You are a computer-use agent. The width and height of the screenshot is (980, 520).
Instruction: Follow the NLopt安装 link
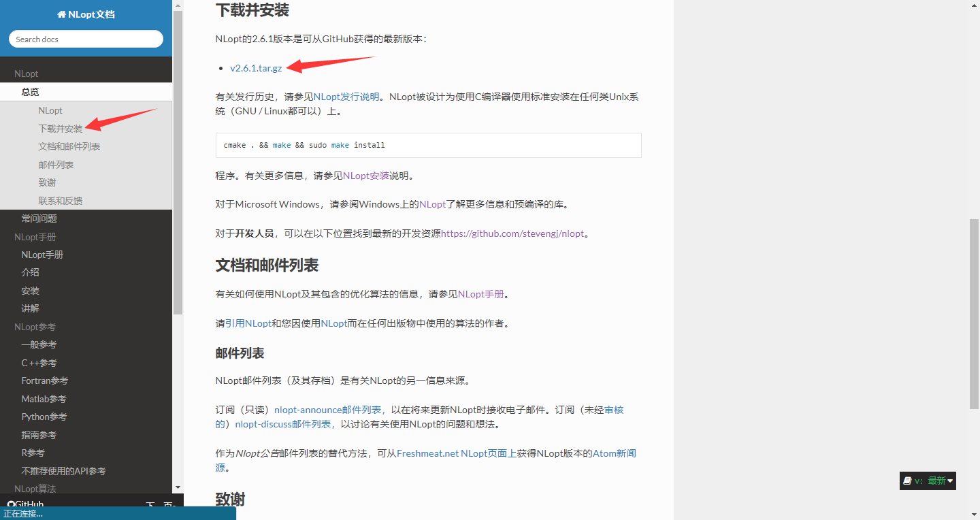pyautogui.click(x=366, y=176)
